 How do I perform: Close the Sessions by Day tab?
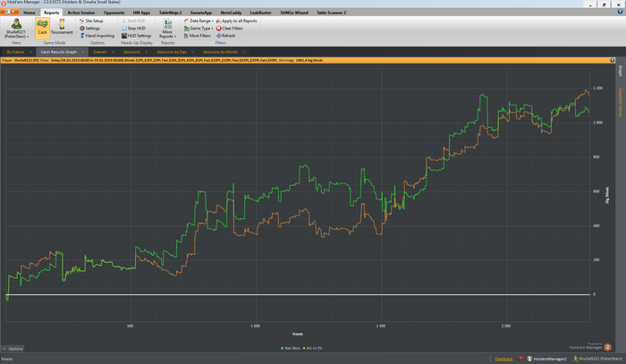pyautogui.click(x=192, y=52)
